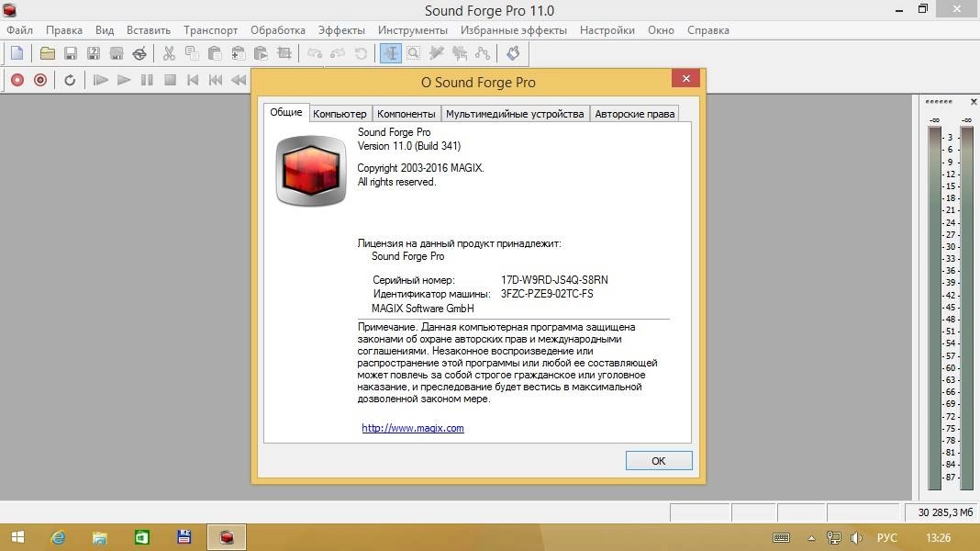Open the Транспорт menu
Image resolution: width=980 pixels, height=551 pixels.
tap(211, 30)
